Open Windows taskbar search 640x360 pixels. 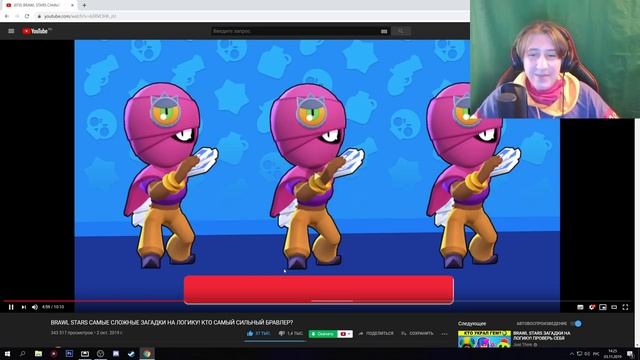pos(22,354)
